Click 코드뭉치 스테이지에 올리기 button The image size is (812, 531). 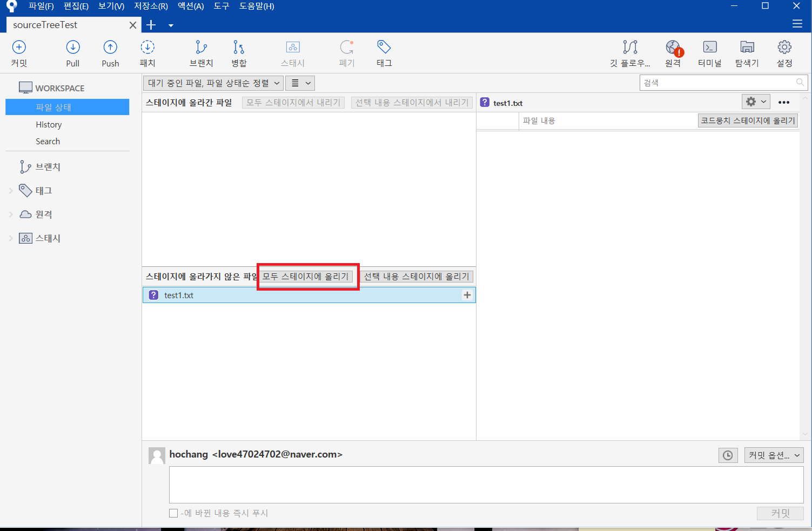click(748, 120)
